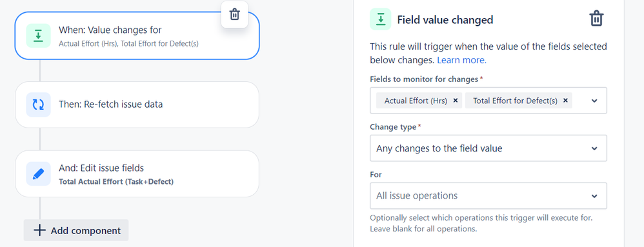Click inside All issue operations field
This screenshot has height=247, width=644.
(x=488, y=195)
